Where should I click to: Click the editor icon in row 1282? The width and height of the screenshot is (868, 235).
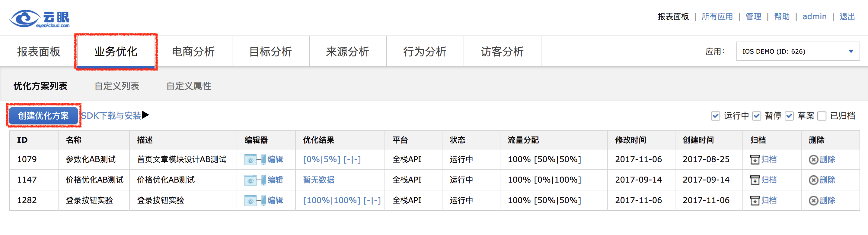(x=255, y=201)
